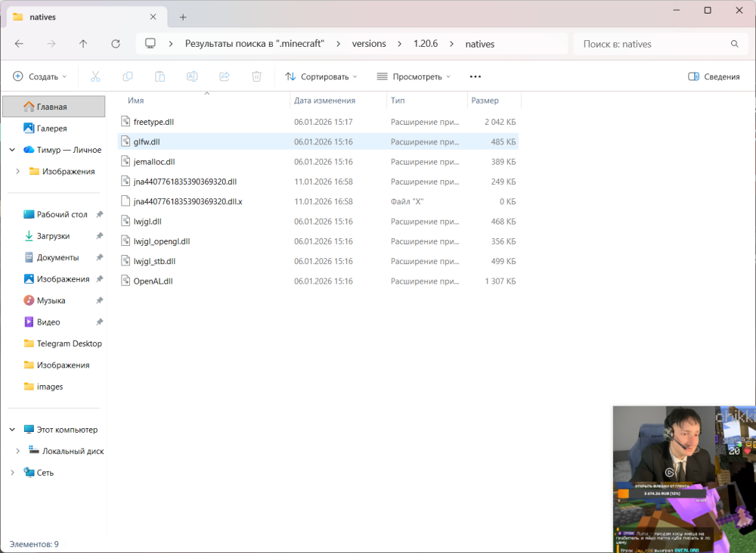Expand the Сеть tree node
Image resolution: width=756 pixels, height=553 pixels.
point(12,472)
